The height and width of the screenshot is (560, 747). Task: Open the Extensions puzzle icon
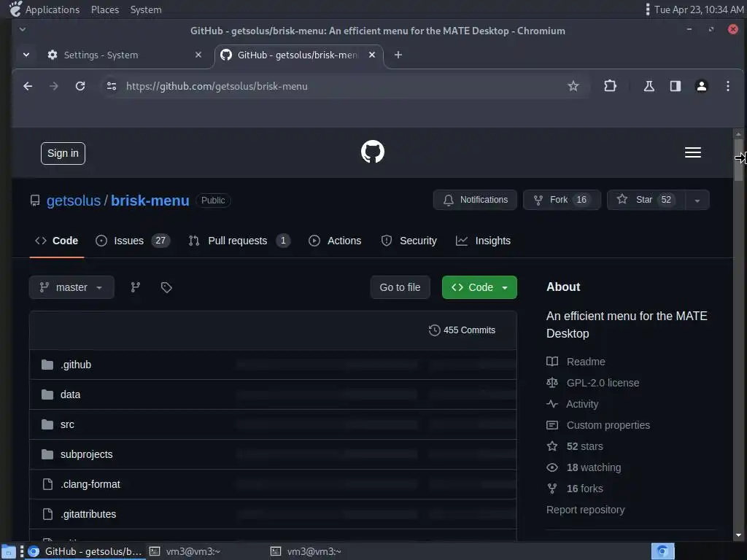(611, 86)
